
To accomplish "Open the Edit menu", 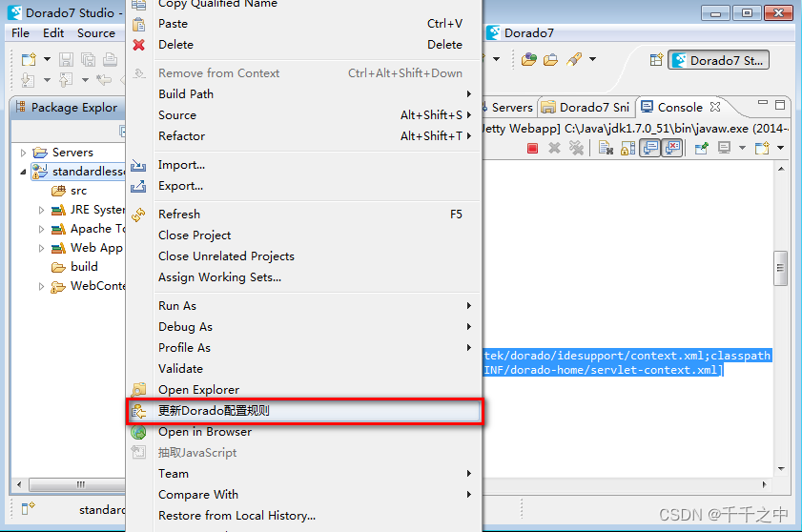I will (x=53, y=33).
